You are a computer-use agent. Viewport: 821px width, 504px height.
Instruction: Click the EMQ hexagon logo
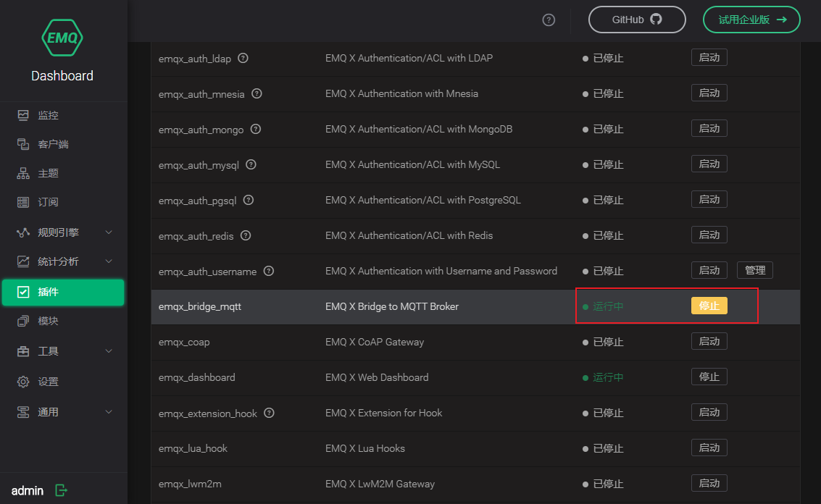click(62, 38)
